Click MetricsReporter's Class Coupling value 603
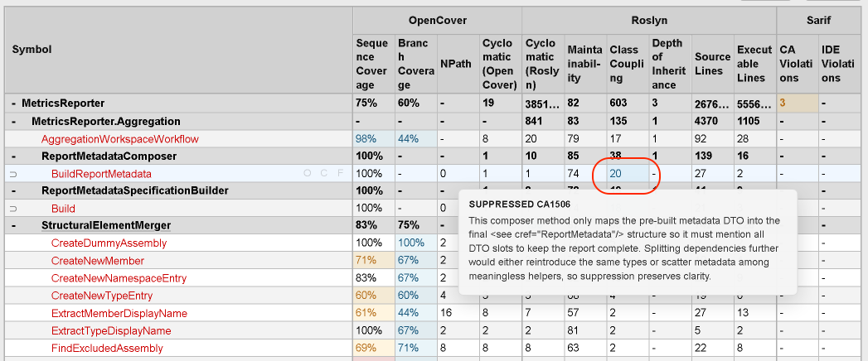The height and width of the screenshot is (361, 868). point(618,103)
